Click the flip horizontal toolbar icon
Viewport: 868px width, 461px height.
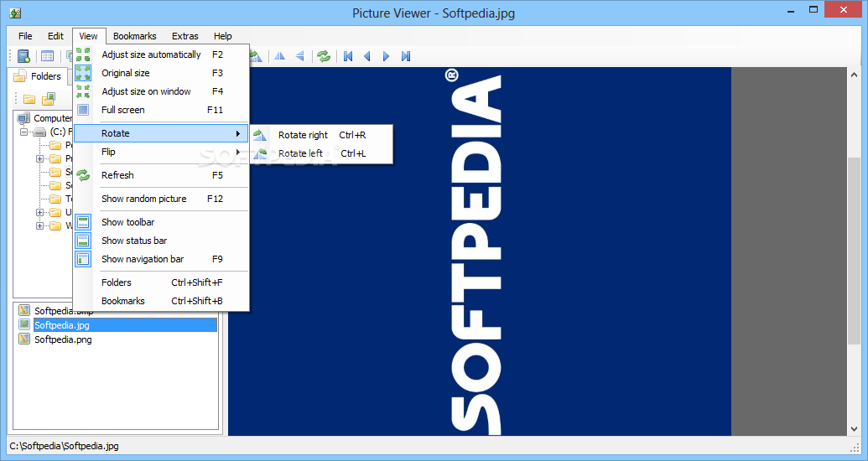pos(280,56)
